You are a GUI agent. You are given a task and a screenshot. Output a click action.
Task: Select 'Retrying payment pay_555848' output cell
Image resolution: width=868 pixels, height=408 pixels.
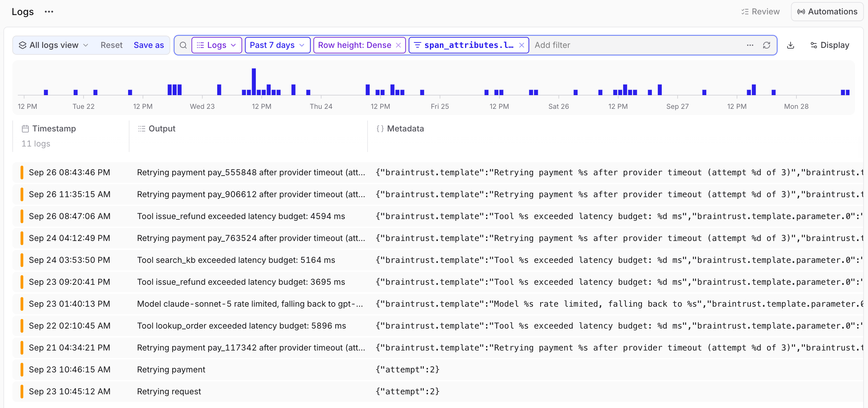(x=251, y=173)
